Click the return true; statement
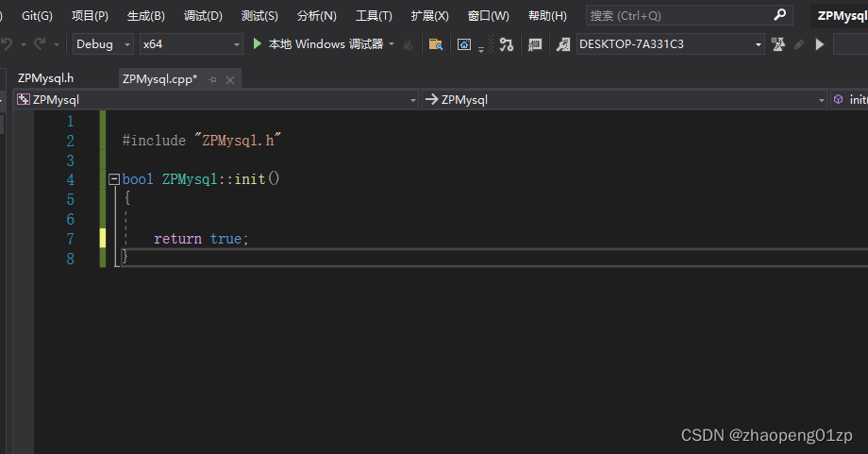The height and width of the screenshot is (454, 868). [201, 239]
